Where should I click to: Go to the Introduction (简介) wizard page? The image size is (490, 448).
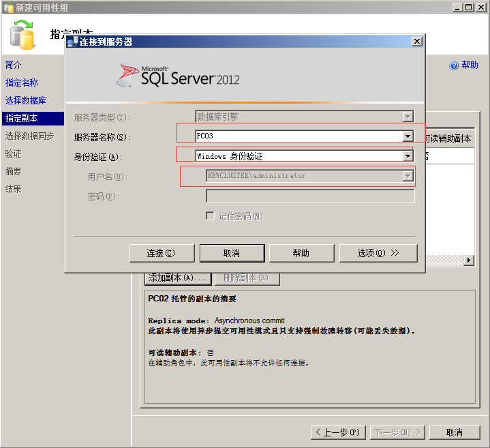pyautogui.click(x=14, y=65)
